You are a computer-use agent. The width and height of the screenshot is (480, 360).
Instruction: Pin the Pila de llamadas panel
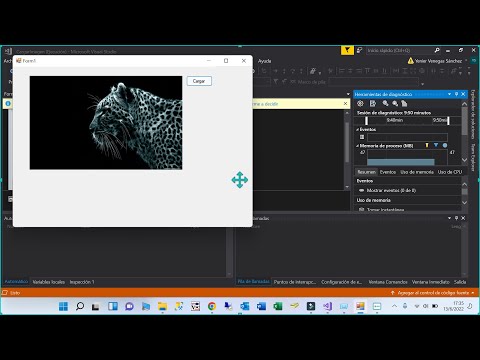coord(456,218)
